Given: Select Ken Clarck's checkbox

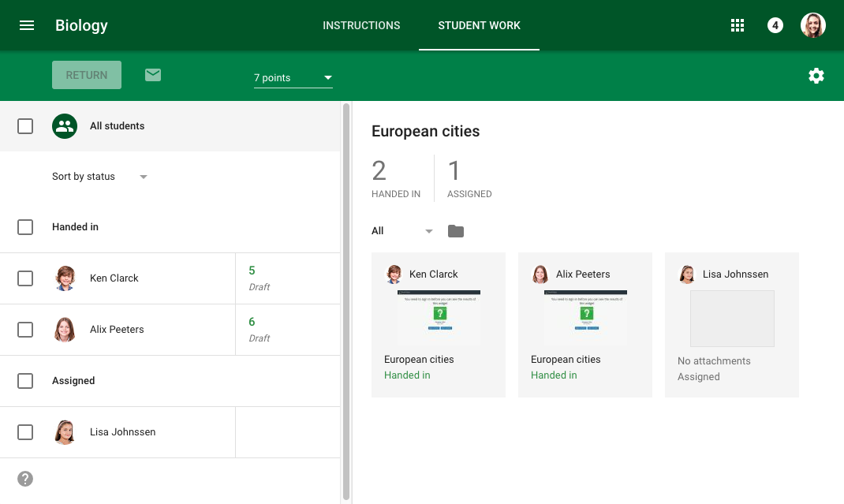Looking at the screenshot, I should (x=25, y=278).
